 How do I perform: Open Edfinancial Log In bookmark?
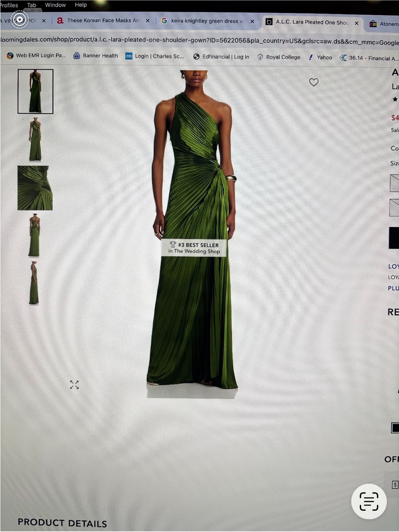tap(221, 57)
